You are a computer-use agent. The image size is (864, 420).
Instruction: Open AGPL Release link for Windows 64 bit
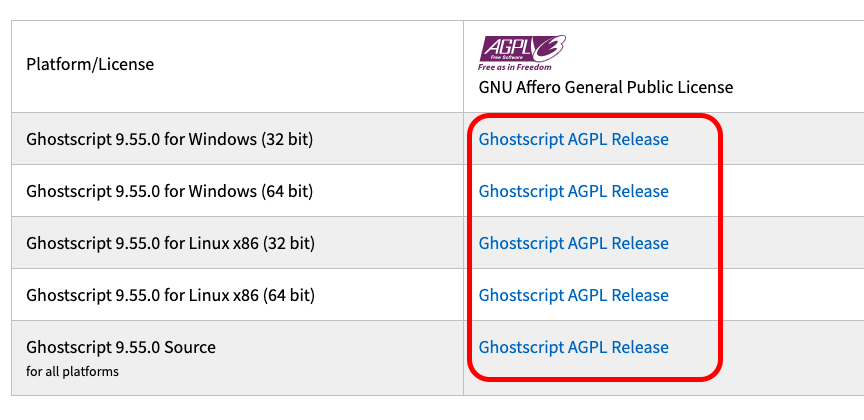(x=574, y=191)
